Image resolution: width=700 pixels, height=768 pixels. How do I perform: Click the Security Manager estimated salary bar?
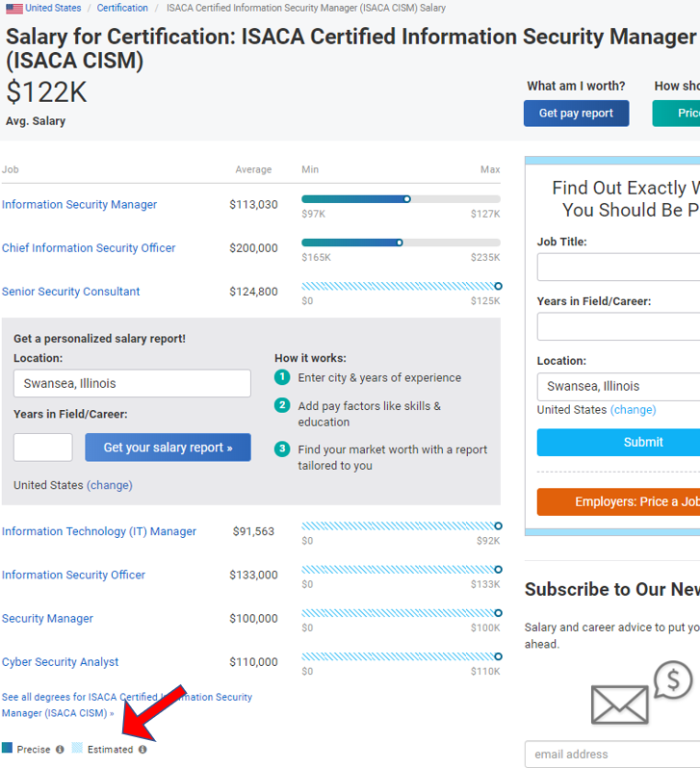tap(401, 613)
